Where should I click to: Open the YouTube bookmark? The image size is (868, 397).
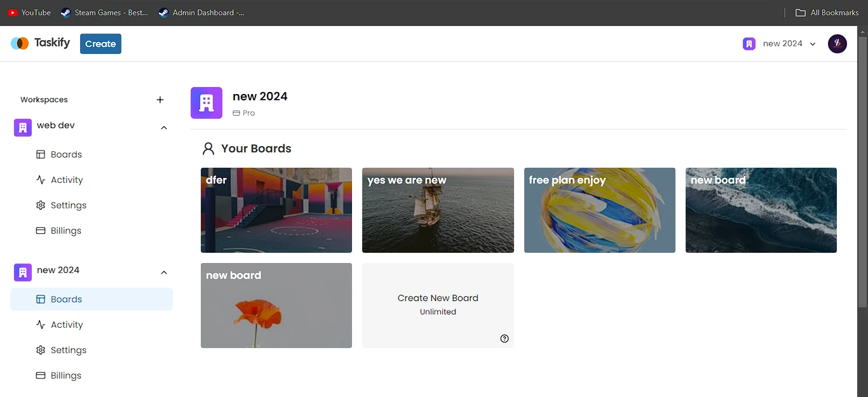click(29, 13)
